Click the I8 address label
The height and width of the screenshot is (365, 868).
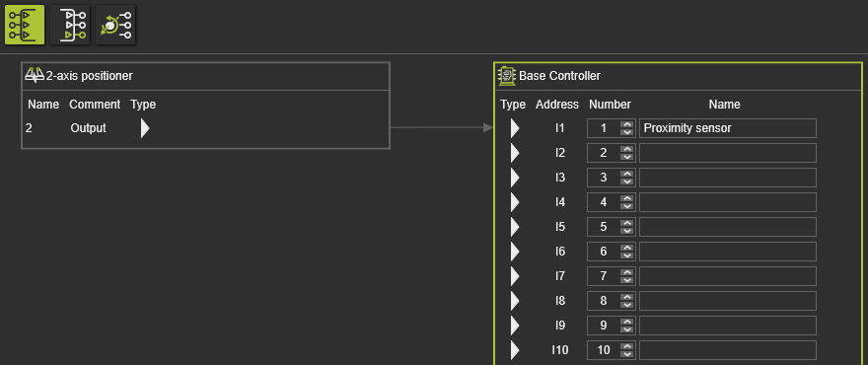point(560,301)
